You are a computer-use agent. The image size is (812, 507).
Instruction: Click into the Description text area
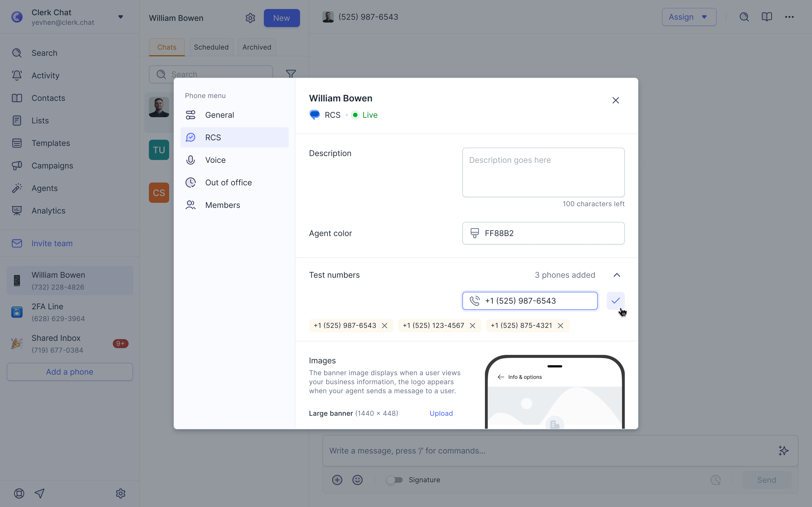point(543,172)
